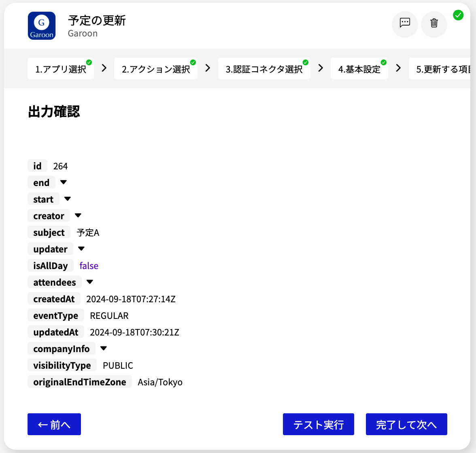Click the end key label

point(41,183)
